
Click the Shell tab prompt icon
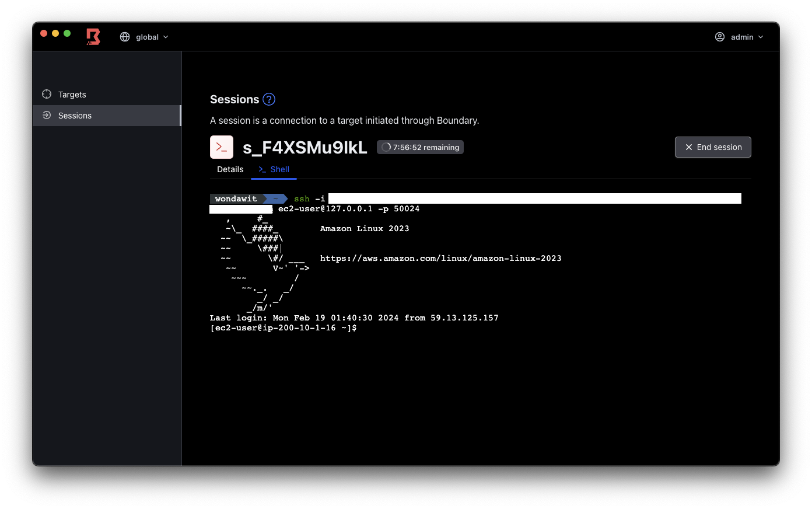point(262,170)
